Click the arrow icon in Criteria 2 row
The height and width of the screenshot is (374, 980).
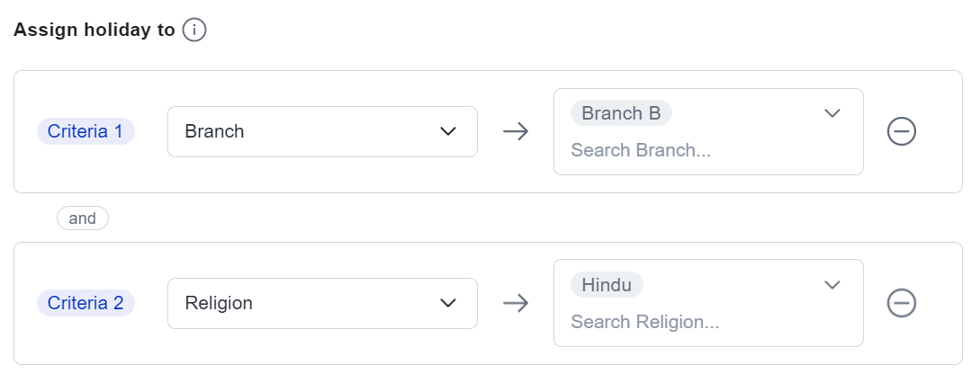pyautogui.click(x=516, y=304)
